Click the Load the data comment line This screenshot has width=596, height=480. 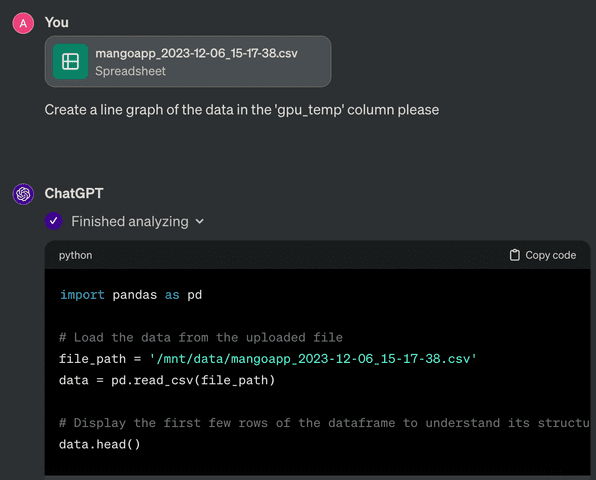(x=201, y=337)
